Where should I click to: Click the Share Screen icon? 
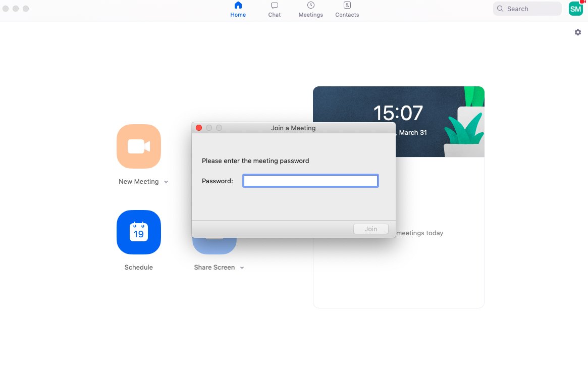pyautogui.click(x=215, y=246)
